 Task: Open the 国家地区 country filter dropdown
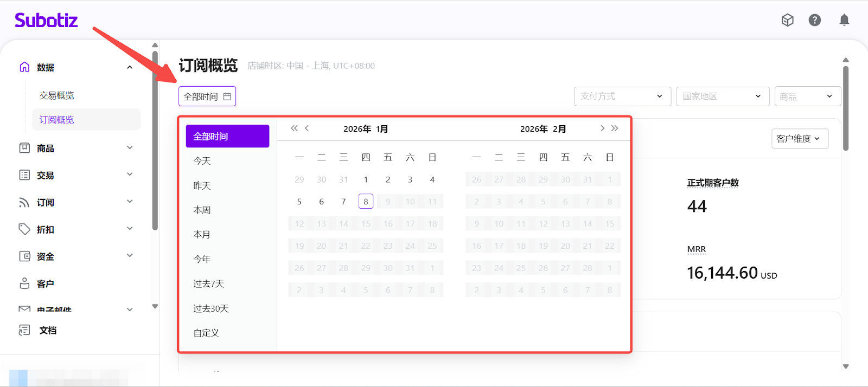pyautogui.click(x=722, y=96)
